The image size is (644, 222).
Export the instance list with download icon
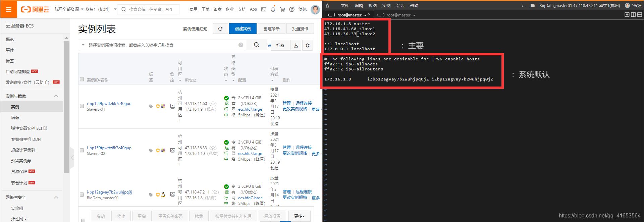[x=296, y=45]
